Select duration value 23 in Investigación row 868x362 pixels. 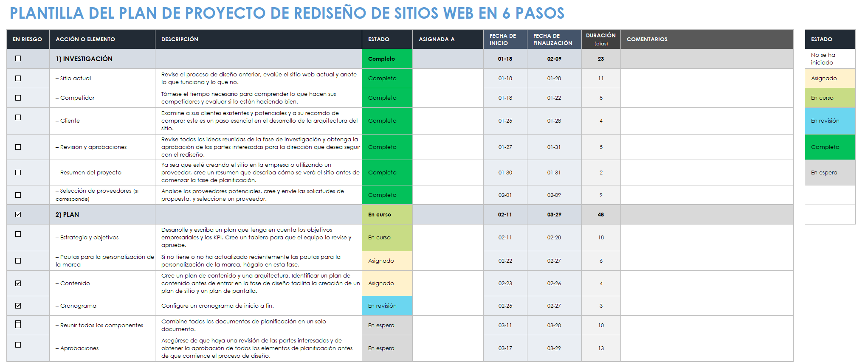click(x=601, y=59)
